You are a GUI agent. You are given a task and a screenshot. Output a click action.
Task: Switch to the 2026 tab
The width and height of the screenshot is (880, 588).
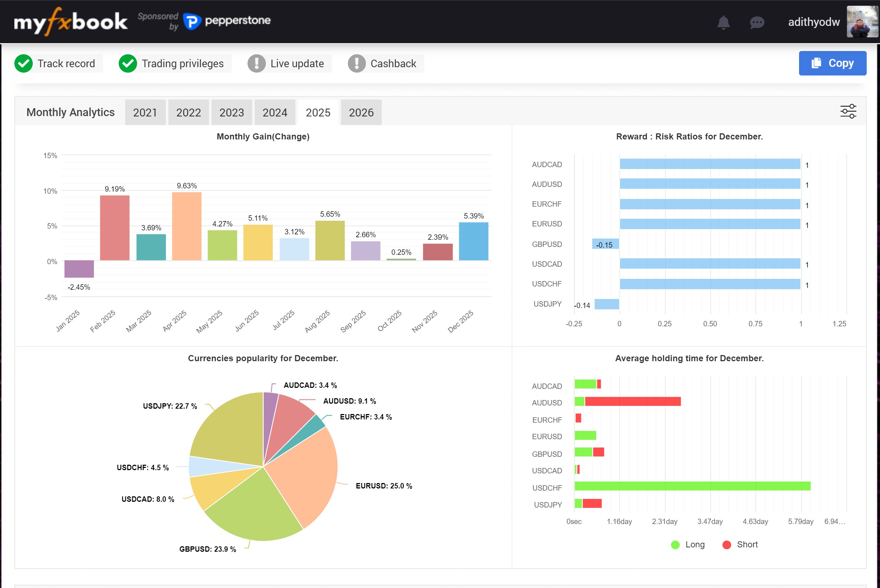point(361,112)
